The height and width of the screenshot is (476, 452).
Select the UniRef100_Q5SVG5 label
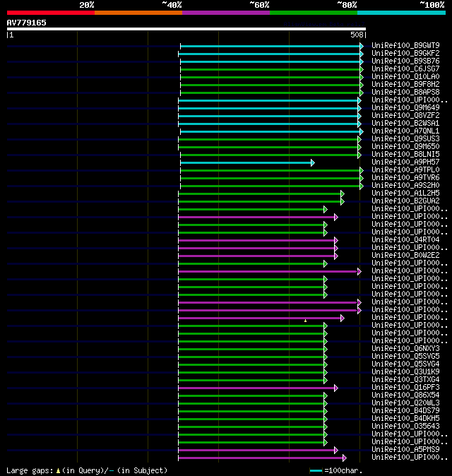(x=405, y=357)
